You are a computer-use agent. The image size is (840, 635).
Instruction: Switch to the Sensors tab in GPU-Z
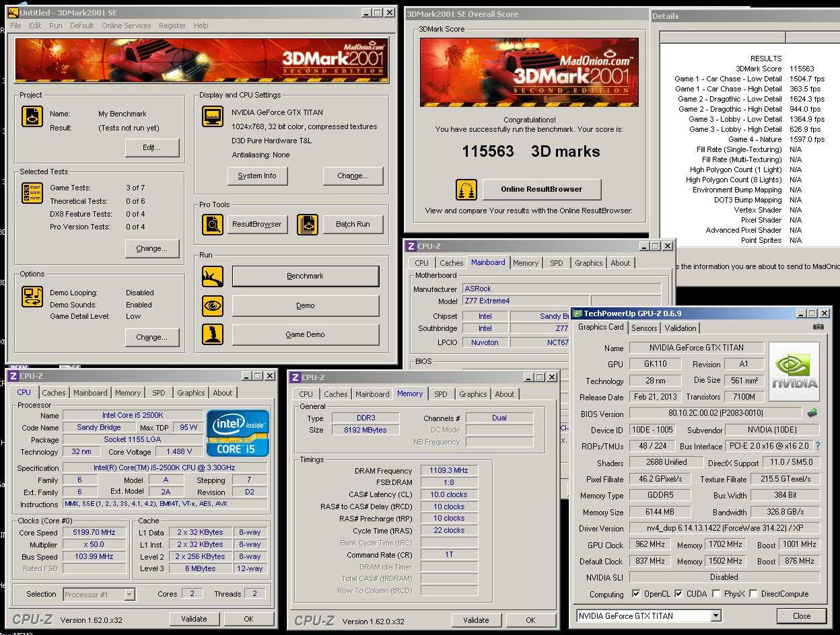[x=643, y=328]
